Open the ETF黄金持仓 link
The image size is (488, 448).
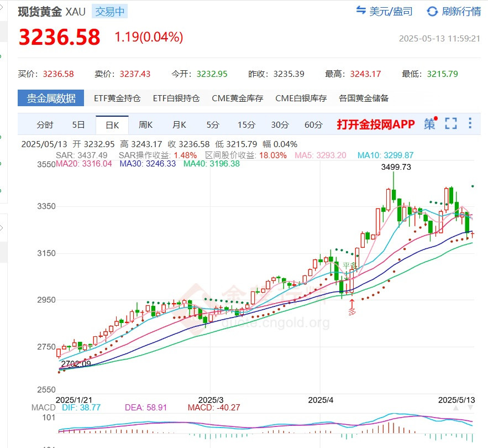(x=117, y=98)
